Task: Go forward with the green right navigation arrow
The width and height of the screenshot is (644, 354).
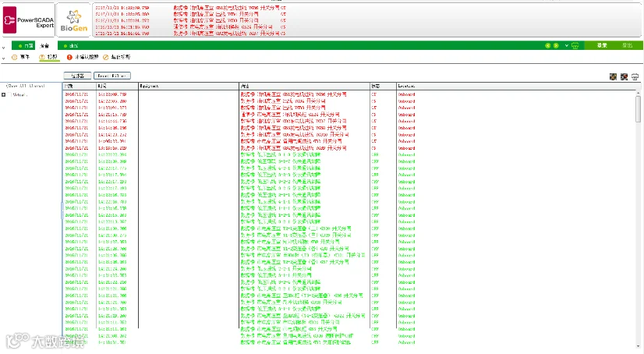Action: (556, 45)
